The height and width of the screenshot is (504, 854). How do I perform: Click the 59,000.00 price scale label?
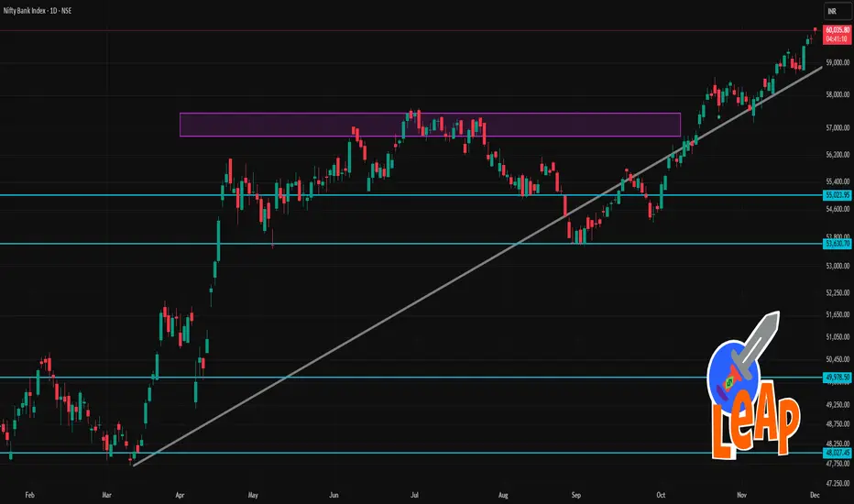838,62
